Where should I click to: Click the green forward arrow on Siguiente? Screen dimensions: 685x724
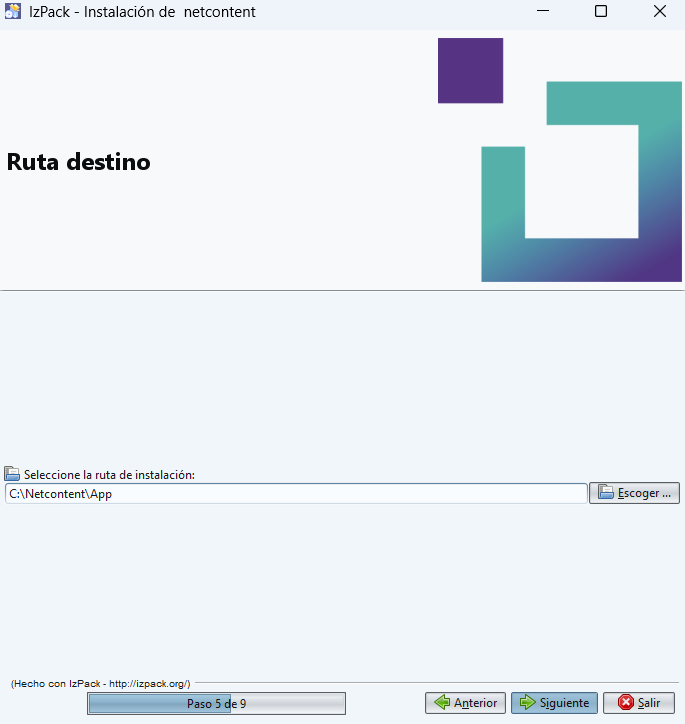coord(527,703)
